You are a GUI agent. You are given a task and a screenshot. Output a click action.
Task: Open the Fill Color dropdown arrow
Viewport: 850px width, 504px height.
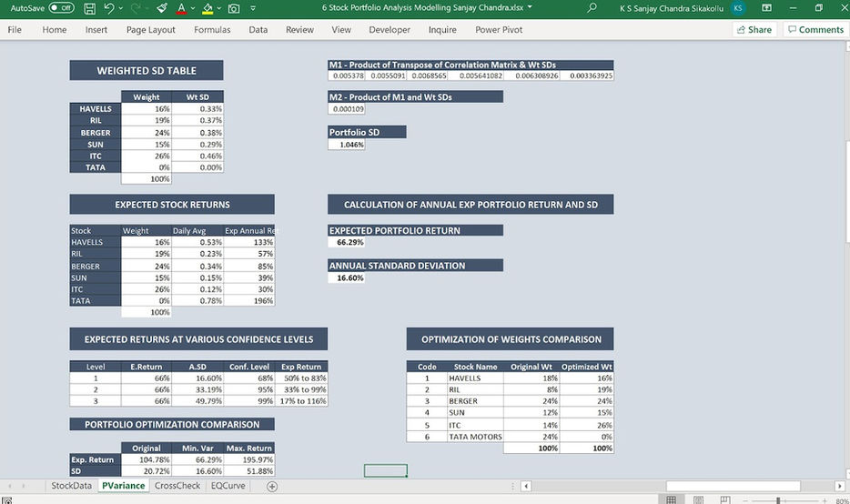(x=218, y=8)
